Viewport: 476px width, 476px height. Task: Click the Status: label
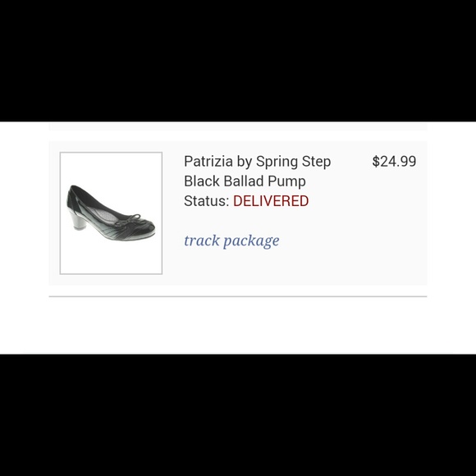point(207,201)
